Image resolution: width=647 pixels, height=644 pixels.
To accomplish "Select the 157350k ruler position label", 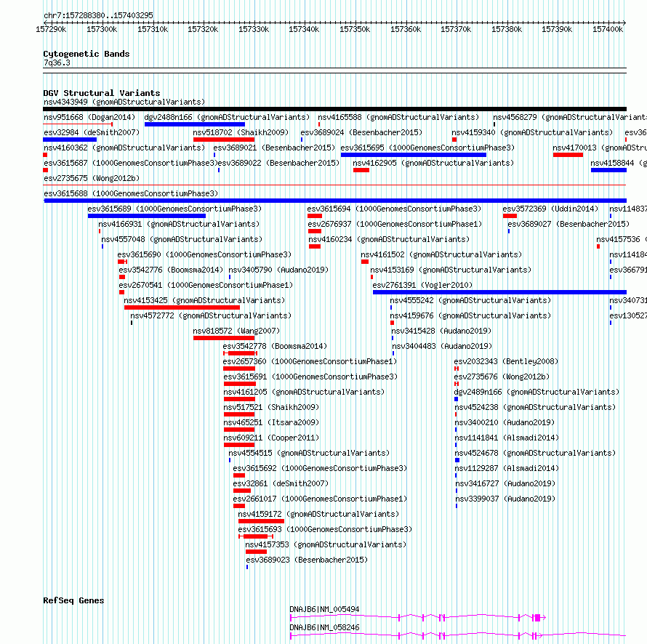I will point(355,29).
